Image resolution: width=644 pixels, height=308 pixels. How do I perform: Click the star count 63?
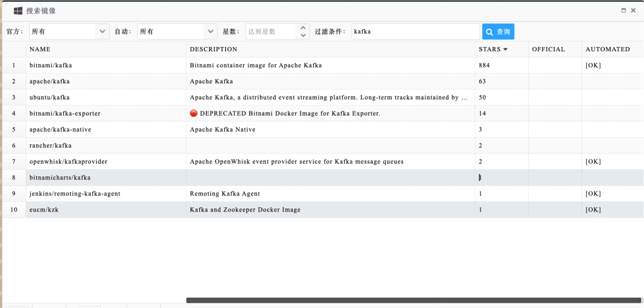482,81
